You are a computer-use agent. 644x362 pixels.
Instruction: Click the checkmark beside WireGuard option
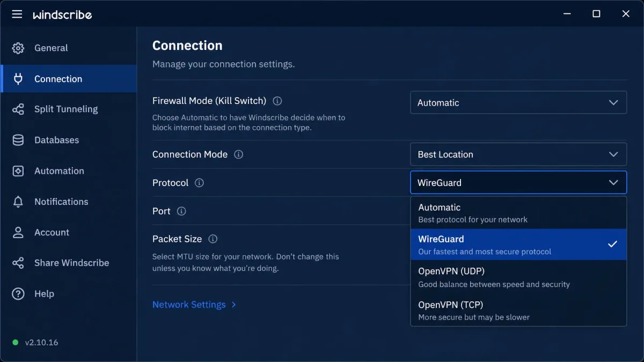(x=612, y=244)
